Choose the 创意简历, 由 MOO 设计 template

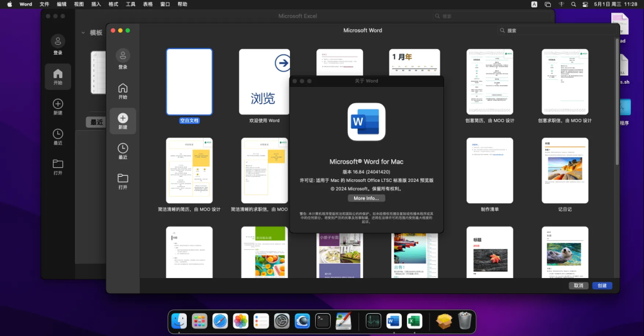pos(489,82)
